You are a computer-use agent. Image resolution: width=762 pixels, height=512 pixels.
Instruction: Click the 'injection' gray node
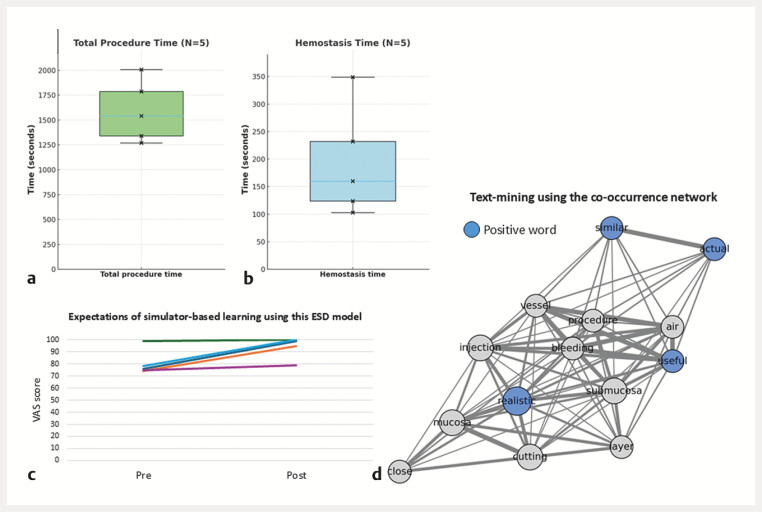tap(481, 347)
